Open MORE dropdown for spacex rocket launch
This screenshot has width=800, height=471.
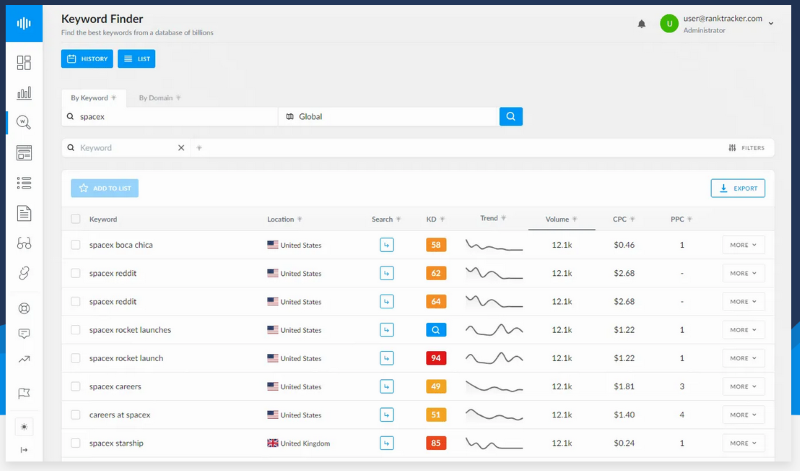743,358
